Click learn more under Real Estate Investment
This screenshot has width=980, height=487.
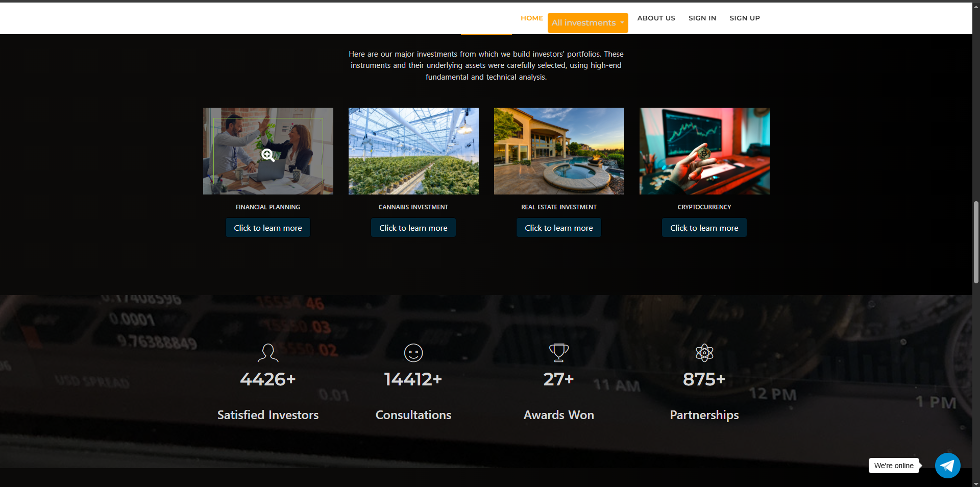(559, 228)
